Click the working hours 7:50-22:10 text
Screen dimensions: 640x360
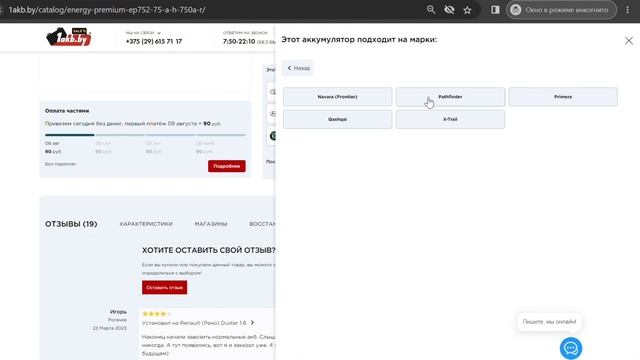pos(239,41)
